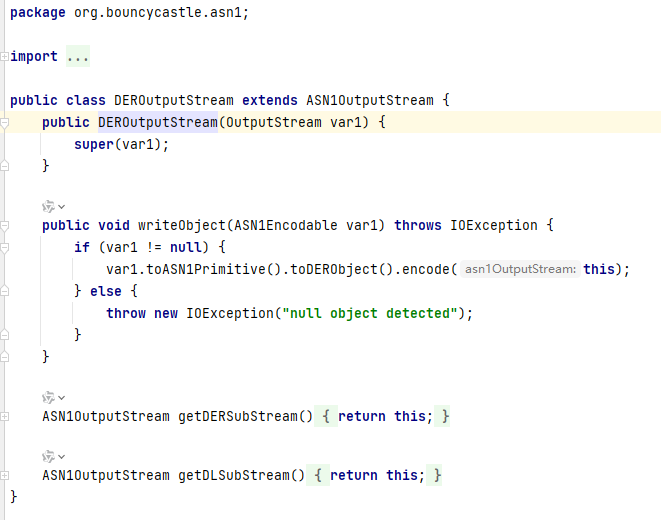This screenshot has width=661, height=520.
Task: Open dropdown chevron above getDERSubStream method
Action: 62,398
